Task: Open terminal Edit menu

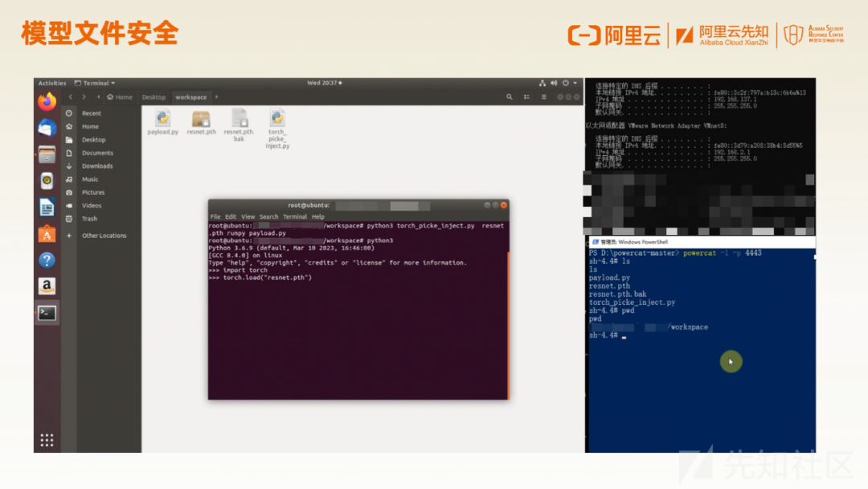Action: 231,216
